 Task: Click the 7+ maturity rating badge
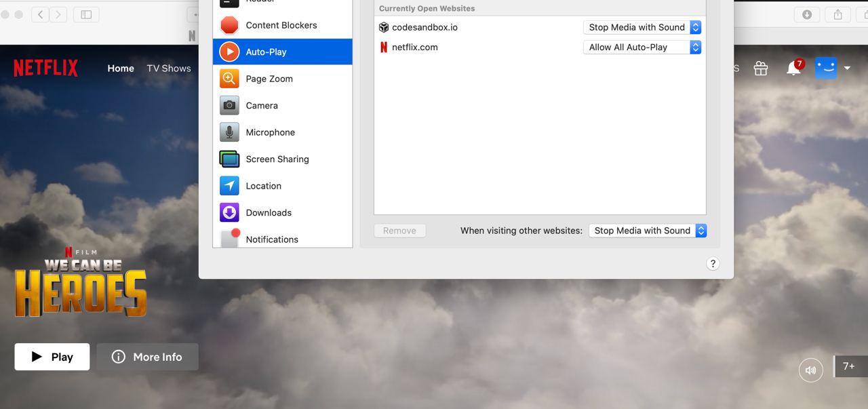point(850,366)
